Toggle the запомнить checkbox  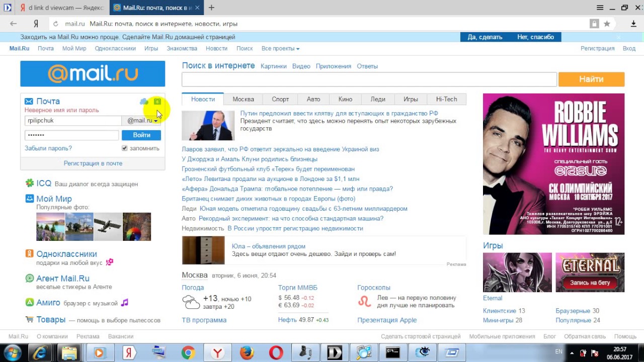click(x=125, y=148)
